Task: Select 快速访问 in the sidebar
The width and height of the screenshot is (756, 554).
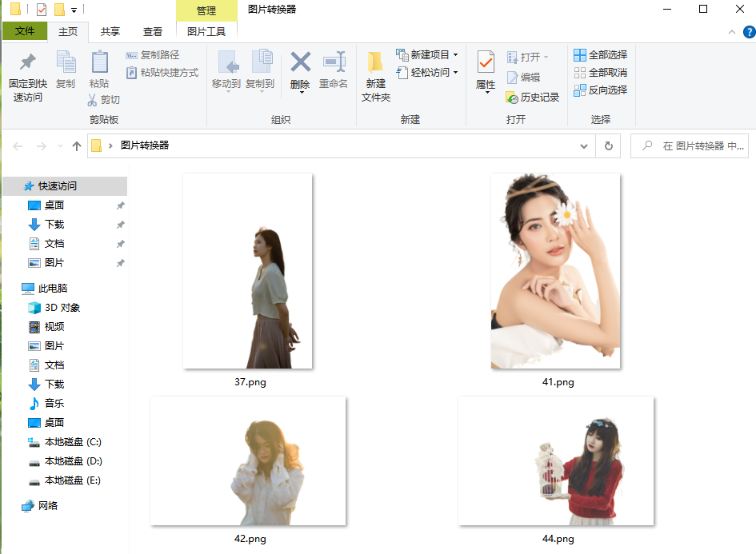Action: point(65,186)
